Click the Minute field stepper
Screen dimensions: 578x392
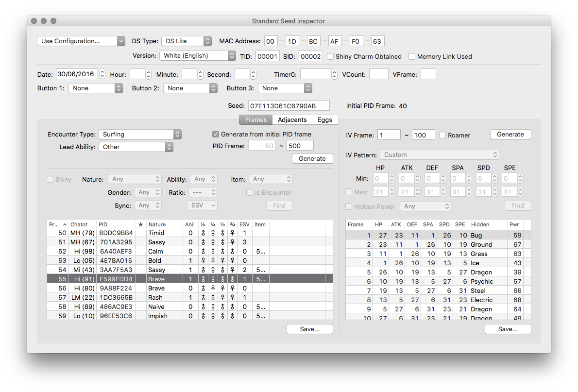[x=200, y=74]
